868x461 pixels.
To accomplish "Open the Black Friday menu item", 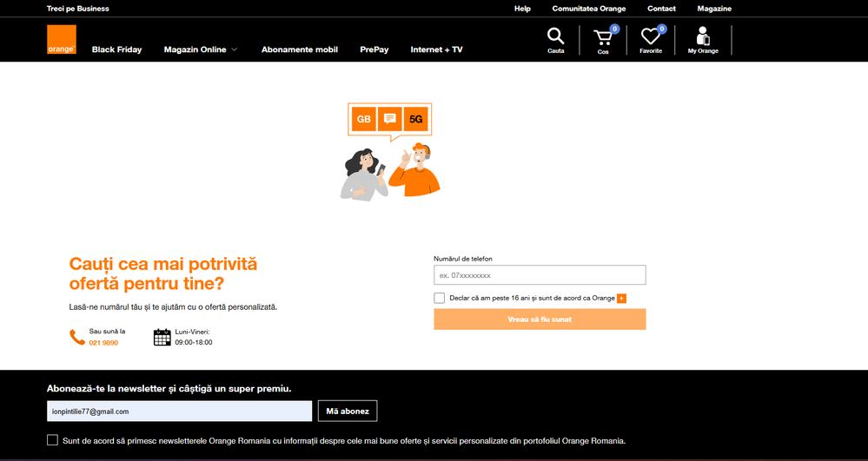I will tap(116, 49).
